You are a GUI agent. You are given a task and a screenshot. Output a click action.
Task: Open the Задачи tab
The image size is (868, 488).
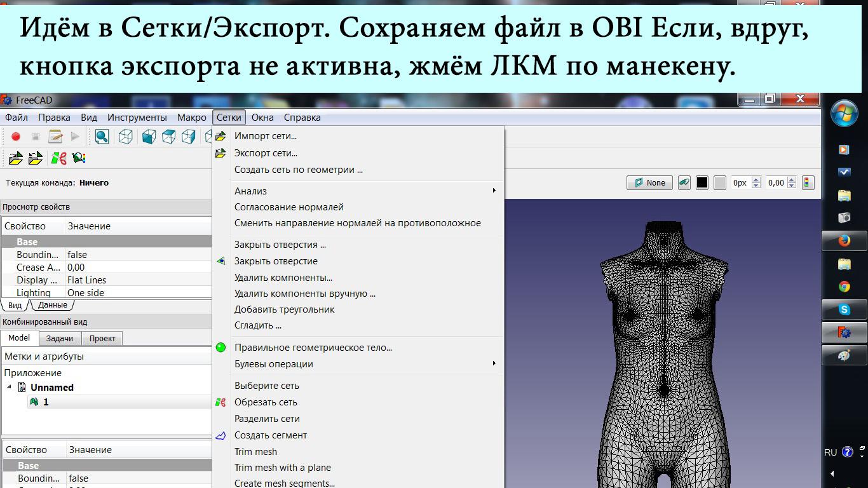tap(60, 339)
